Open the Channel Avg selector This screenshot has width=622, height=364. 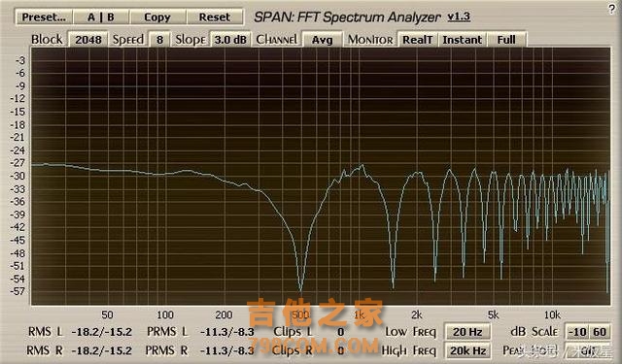(x=322, y=40)
